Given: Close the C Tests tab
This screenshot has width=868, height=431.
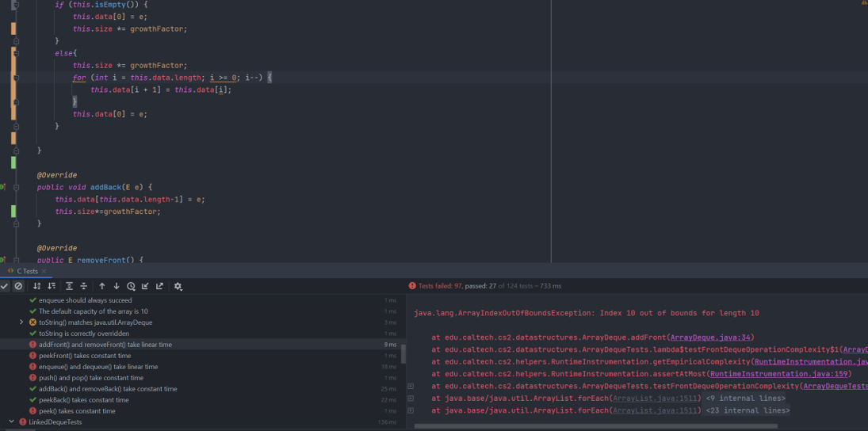Looking at the screenshot, I should 44,271.
